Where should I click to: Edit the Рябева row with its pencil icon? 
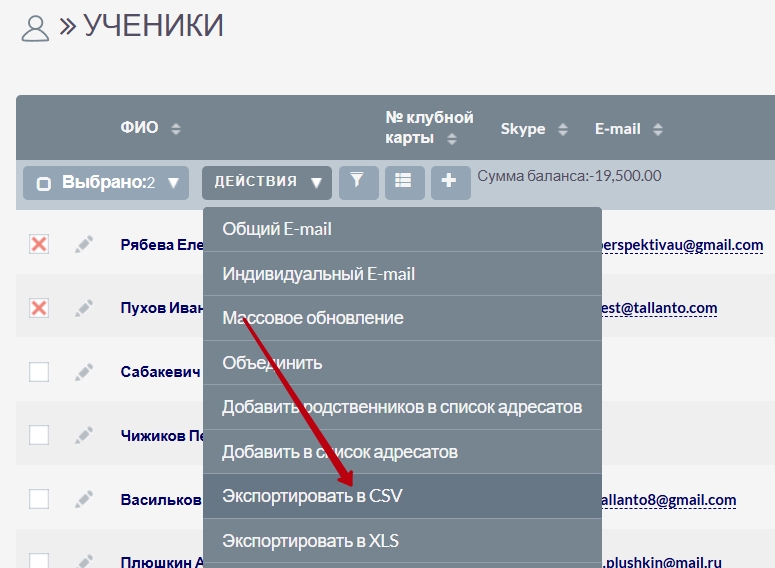click(84, 244)
